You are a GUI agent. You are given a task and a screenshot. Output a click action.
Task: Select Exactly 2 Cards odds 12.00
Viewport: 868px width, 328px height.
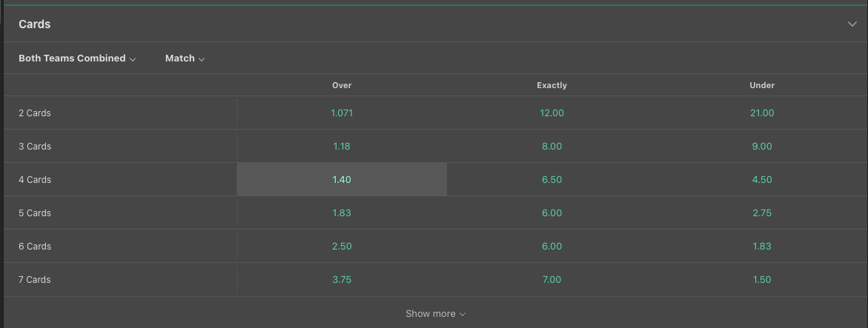pyautogui.click(x=552, y=113)
